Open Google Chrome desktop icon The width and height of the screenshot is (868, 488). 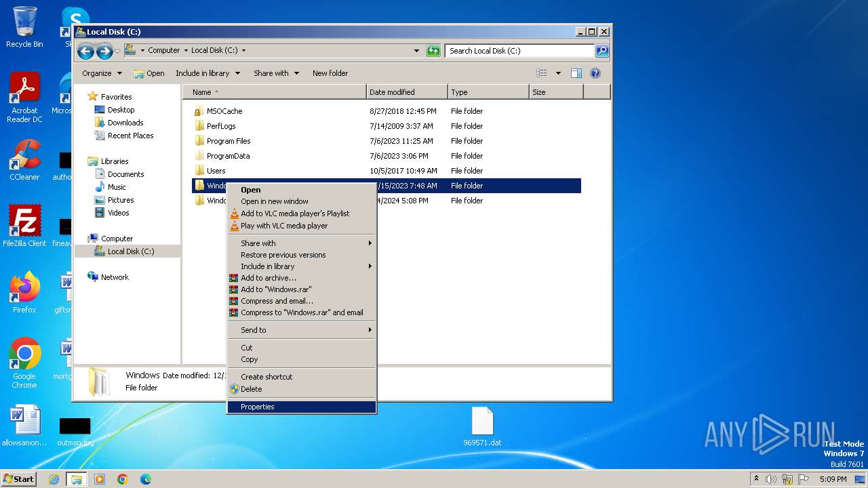point(24,363)
